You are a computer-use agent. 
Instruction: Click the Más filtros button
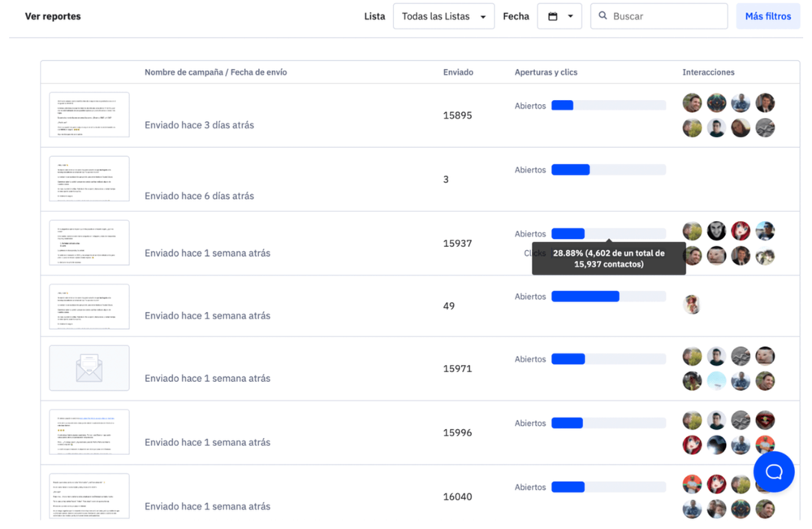click(767, 16)
